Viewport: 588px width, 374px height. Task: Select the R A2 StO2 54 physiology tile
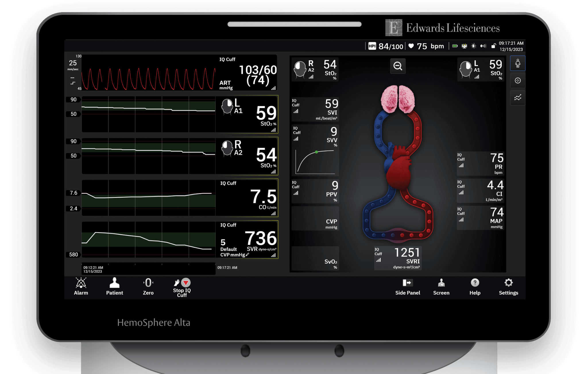(x=315, y=69)
